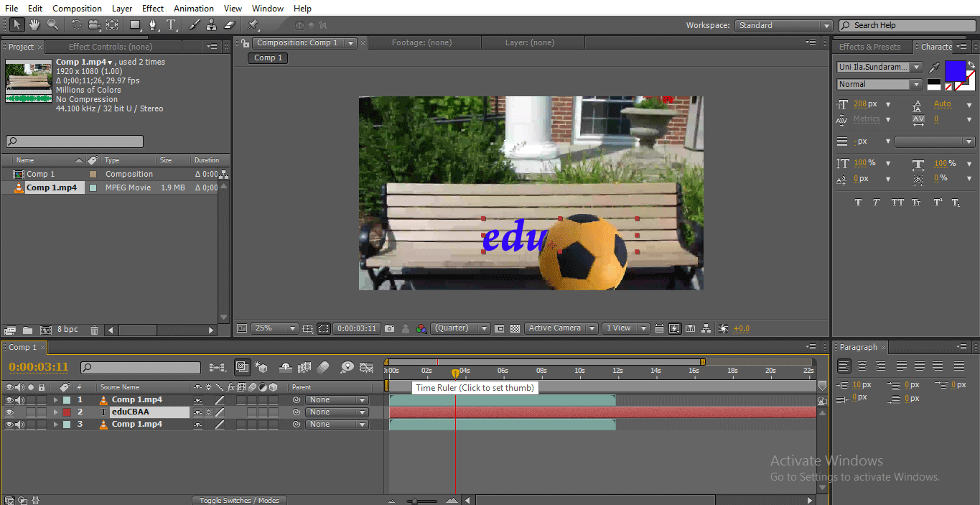Open the Animation menu

(x=194, y=9)
